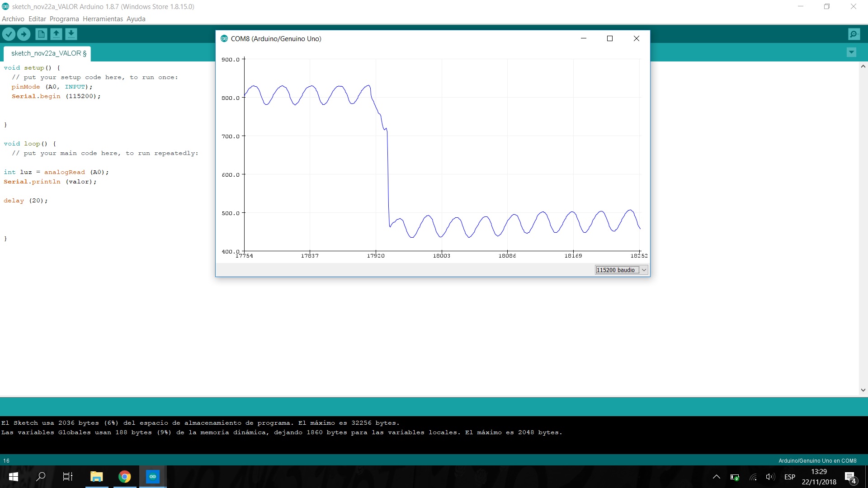The image size is (868, 488).
Task: Open the tab options dropdown arrow
Action: point(851,52)
